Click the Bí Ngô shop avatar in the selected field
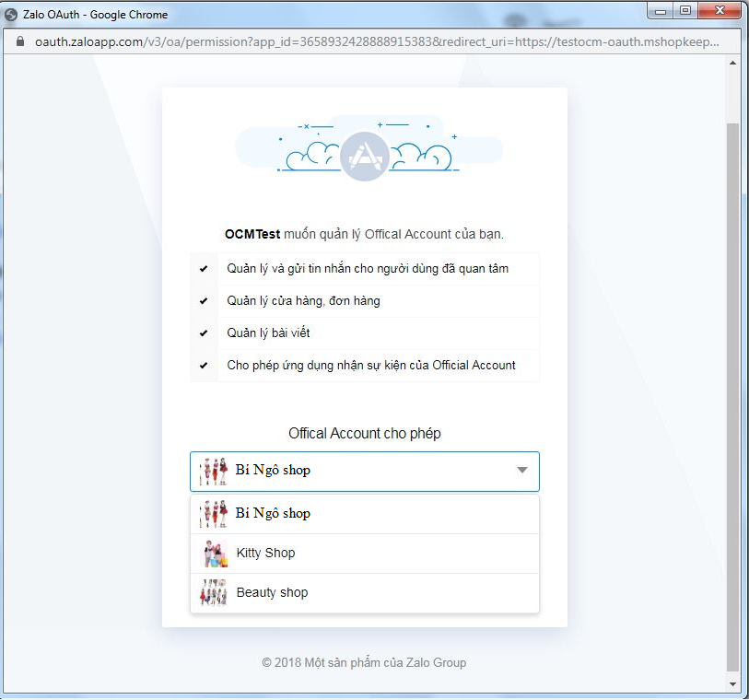 point(213,472)
